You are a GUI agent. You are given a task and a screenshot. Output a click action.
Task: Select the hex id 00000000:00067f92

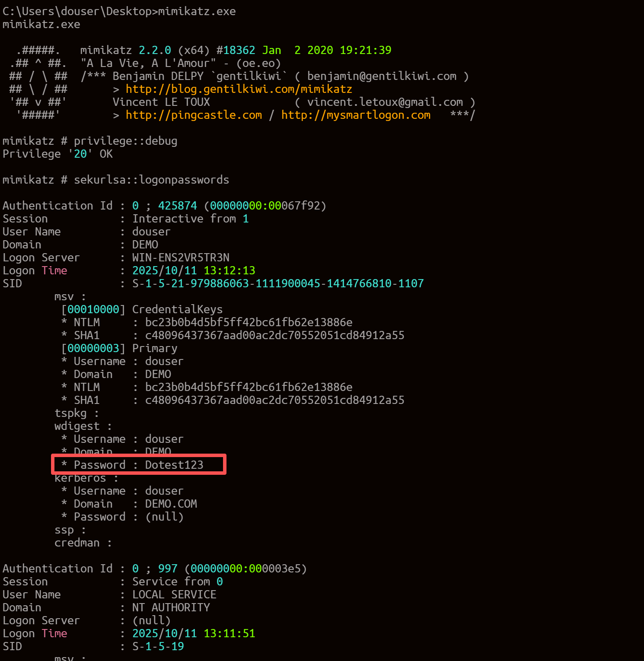pos(265,206)
